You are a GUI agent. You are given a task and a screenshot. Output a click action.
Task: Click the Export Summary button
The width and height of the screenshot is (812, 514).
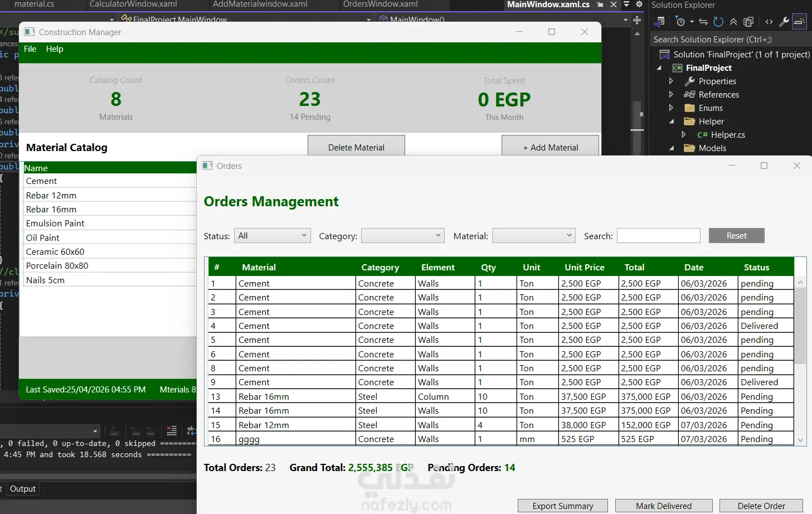click(563, 506)
